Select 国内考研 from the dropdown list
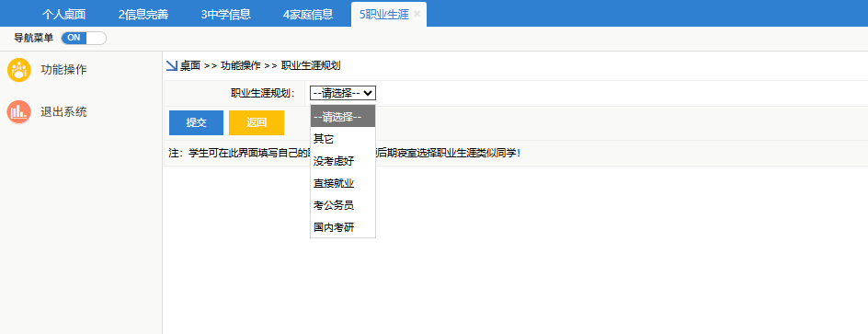The width and height of the screenshot is (868, 334). (343, 227)
